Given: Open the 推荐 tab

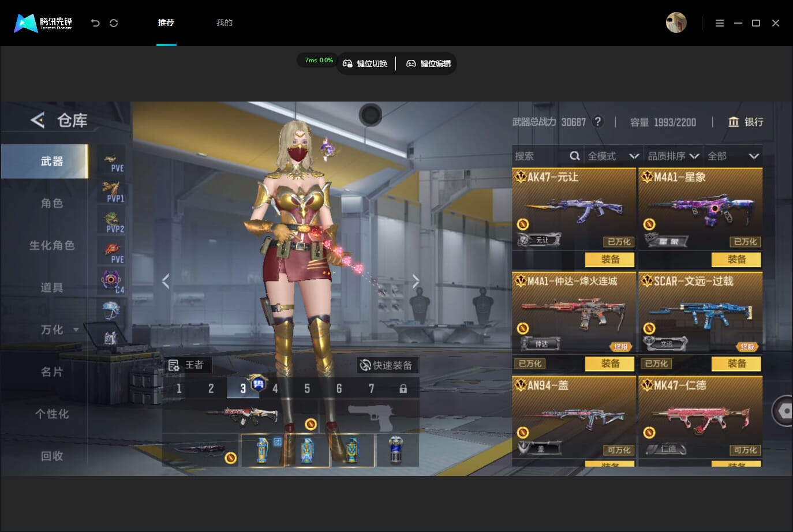Looking at the screenshot, I should [x=166, y=23].
